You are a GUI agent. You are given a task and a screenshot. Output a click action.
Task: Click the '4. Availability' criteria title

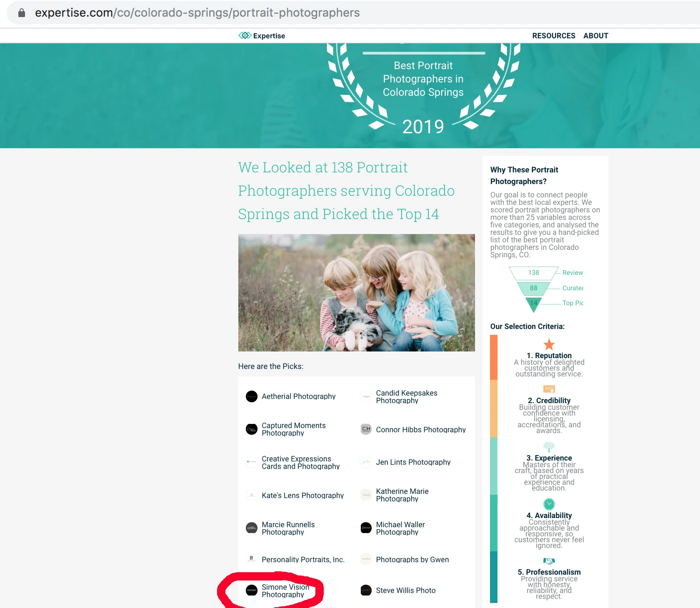[x=549, y=515]
